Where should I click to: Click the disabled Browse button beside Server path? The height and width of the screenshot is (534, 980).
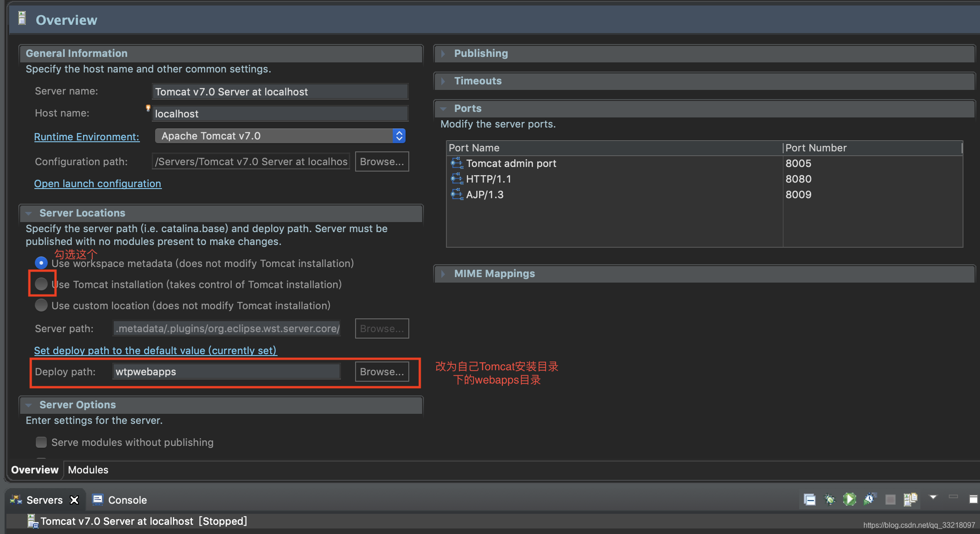pyautogui.click(x=382, y=328)
